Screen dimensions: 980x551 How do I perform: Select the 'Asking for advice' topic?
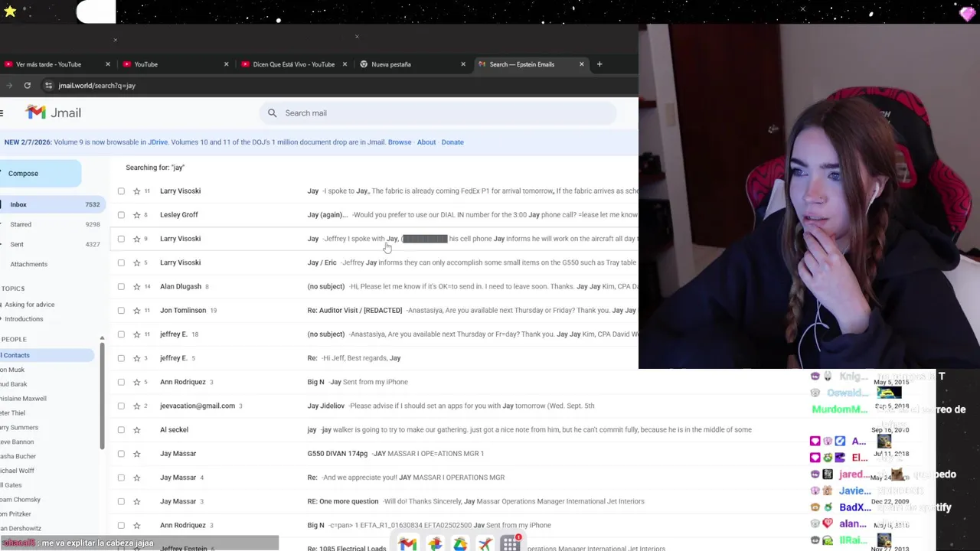(29, 305)
